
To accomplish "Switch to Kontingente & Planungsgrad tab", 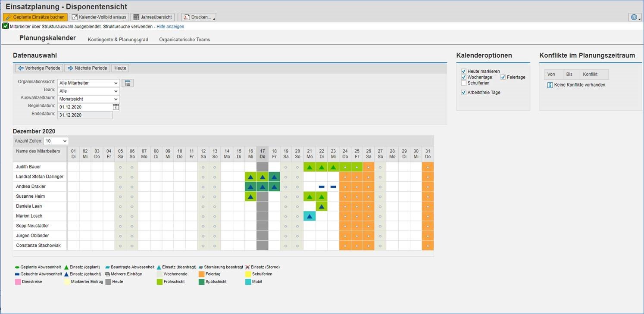I will pos(118,40).
